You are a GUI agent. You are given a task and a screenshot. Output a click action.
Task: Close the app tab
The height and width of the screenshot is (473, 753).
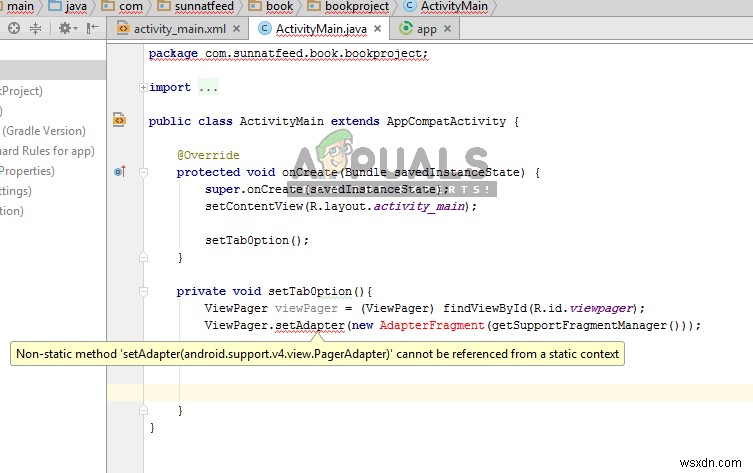(448, 29)
